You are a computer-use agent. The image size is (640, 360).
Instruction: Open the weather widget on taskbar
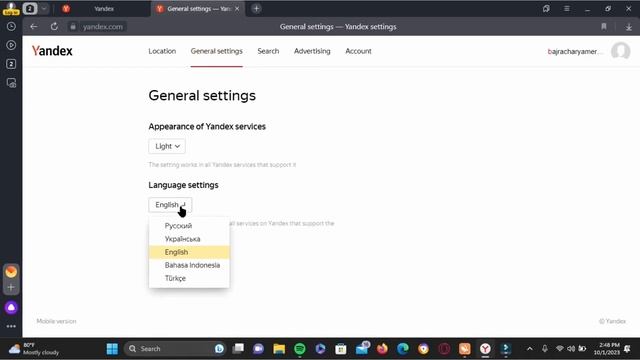[x=34, y=349]
